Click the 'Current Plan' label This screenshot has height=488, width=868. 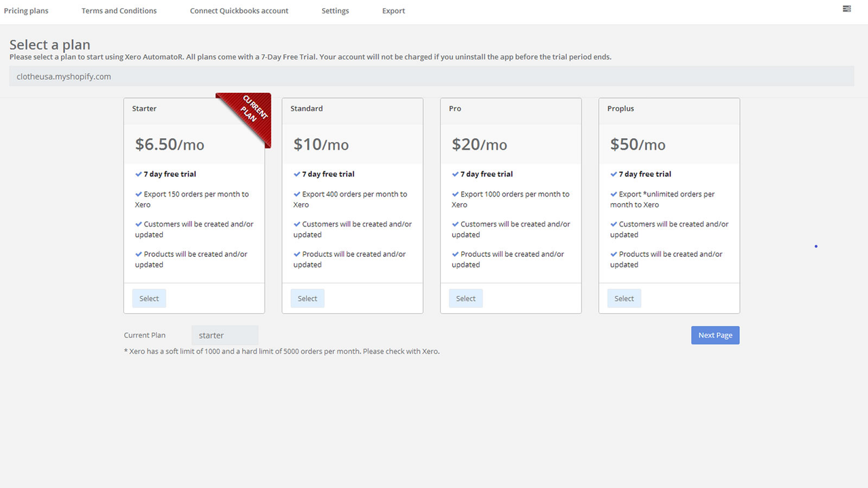(x=144, y=335)
